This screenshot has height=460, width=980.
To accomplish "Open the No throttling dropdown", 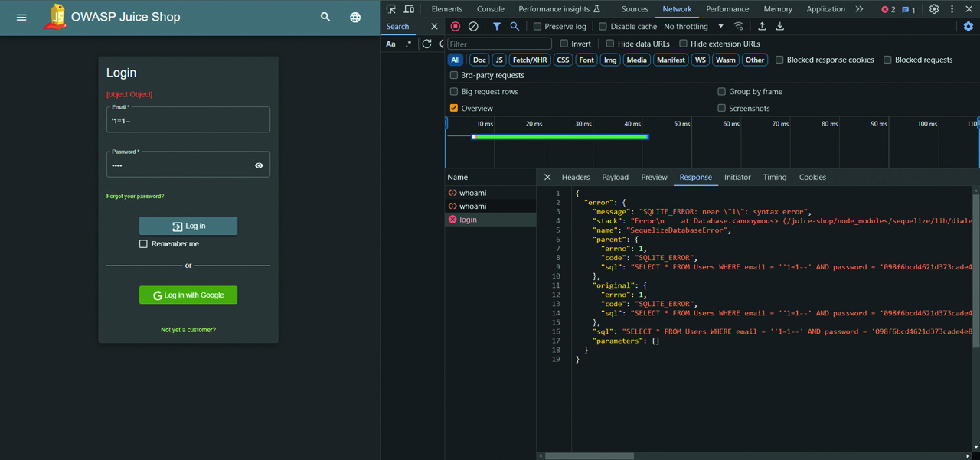I will [694, 26].
